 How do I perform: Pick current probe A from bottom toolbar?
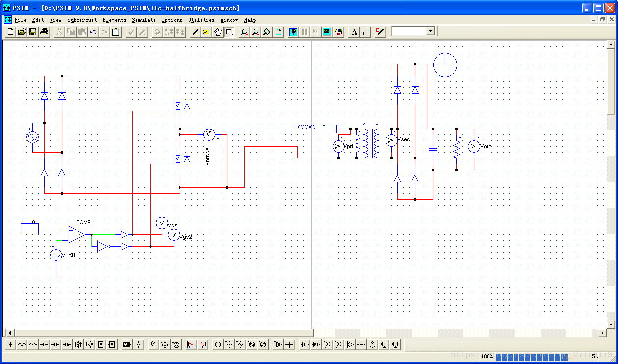pyautogui.click(x=176, y=345)
